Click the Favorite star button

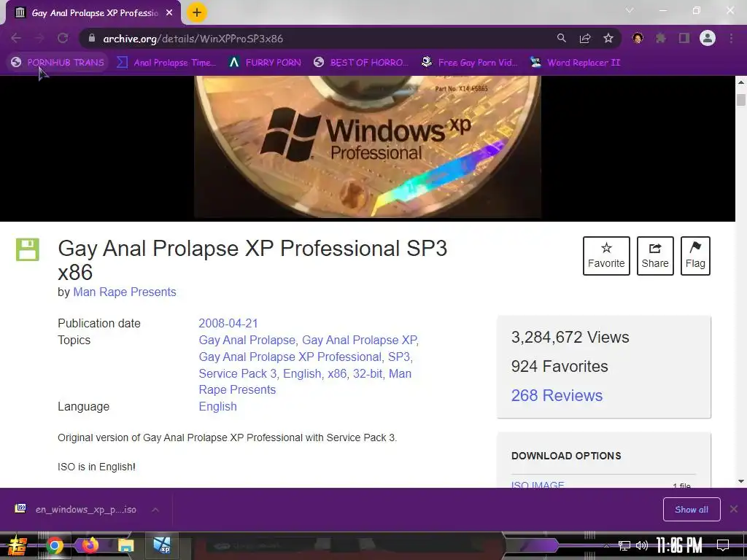tap(606, 256)
